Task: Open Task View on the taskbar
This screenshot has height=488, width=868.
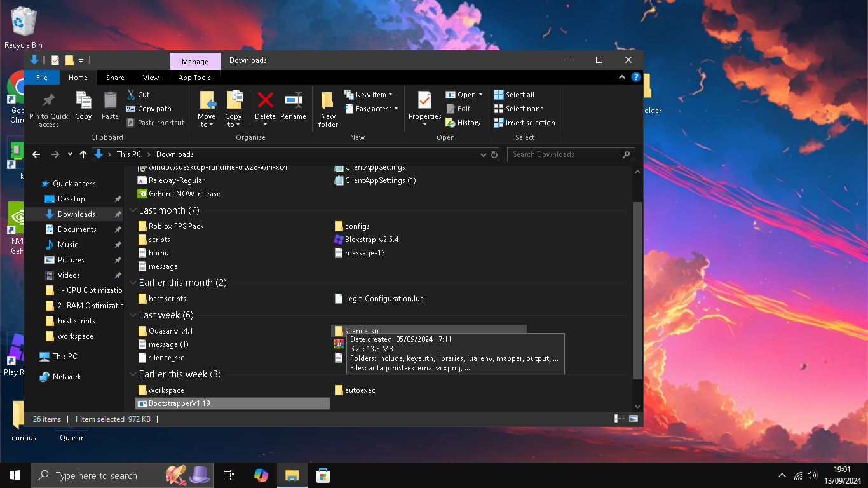Action: [x=229, y=475]
